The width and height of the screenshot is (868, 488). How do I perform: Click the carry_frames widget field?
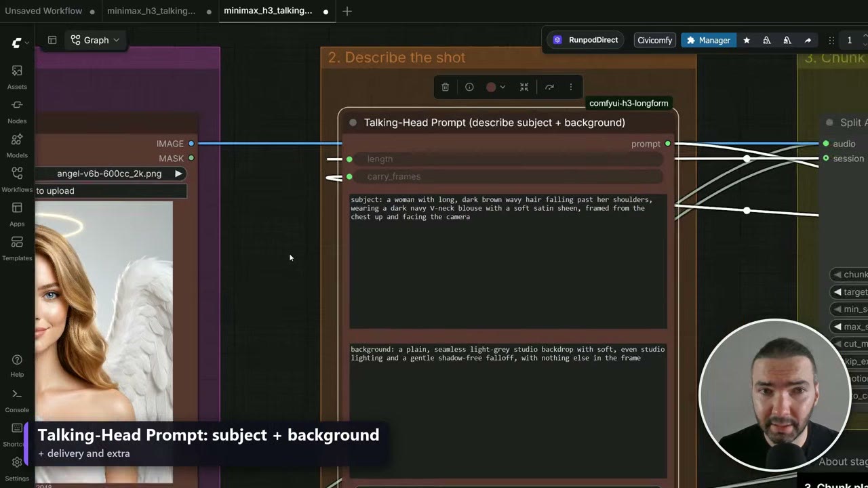[509, 177]
